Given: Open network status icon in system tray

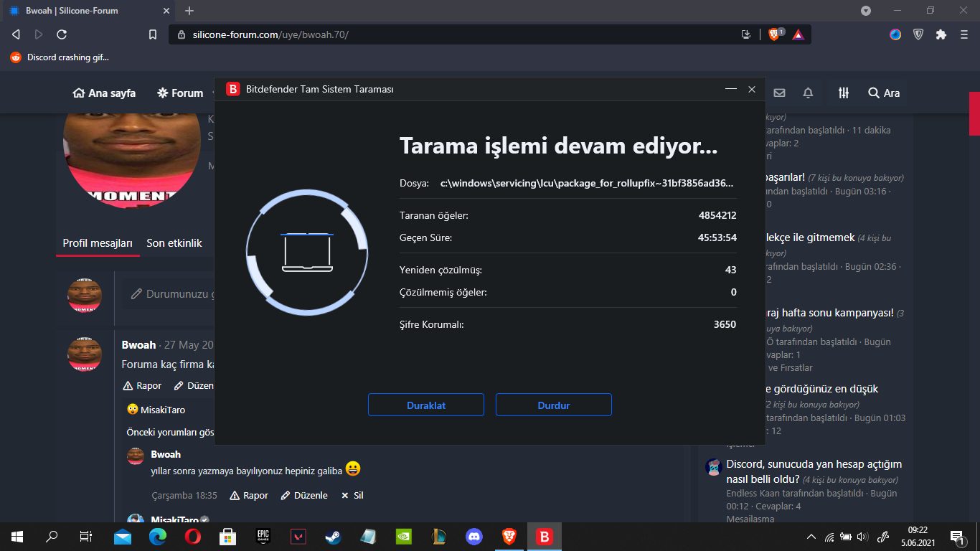Looking at the screenshot, I should [829, 536].
